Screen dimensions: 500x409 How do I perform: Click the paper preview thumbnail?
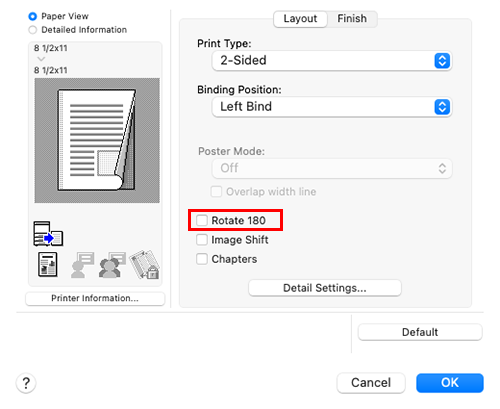(x=97, y=140)
